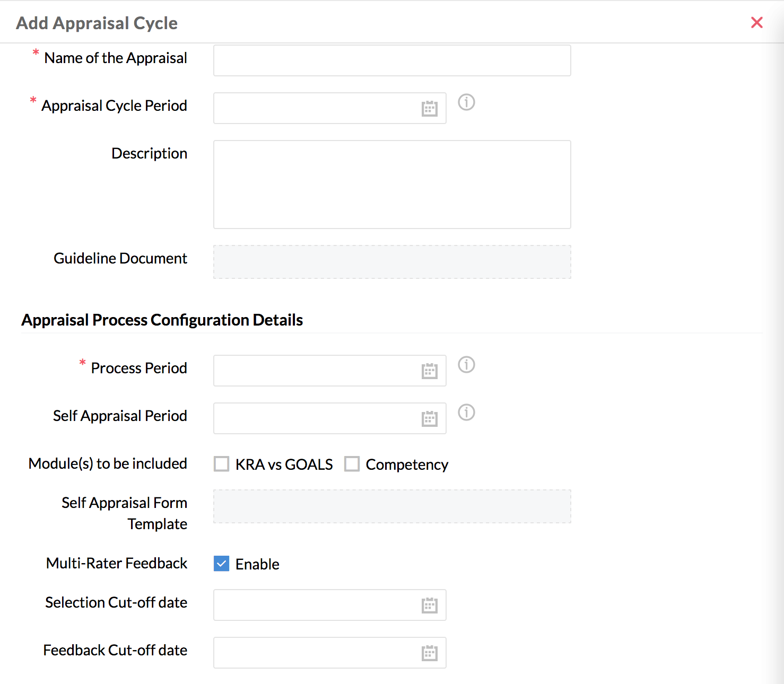Open calendar for Feedback Cut-off date
The image size is (784, 684).
coord(429,653)
